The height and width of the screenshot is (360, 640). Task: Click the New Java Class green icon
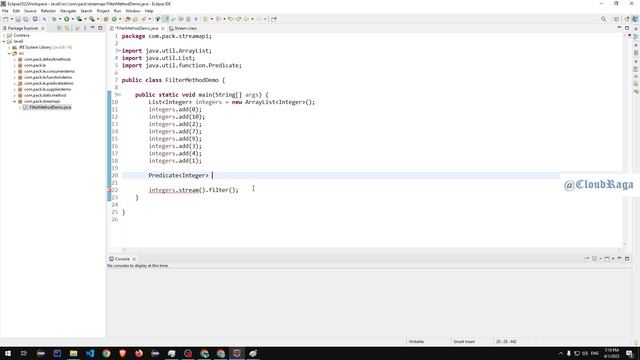pos(114,19)
